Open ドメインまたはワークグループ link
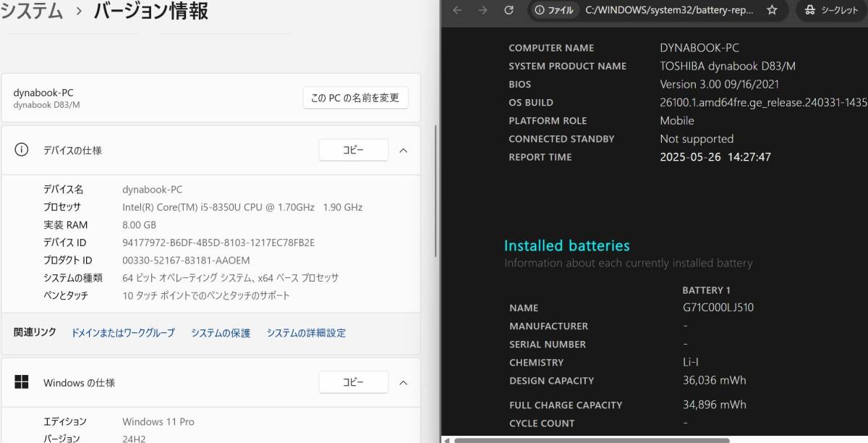Viewport: 868px width, 443px height. point(123,333)
